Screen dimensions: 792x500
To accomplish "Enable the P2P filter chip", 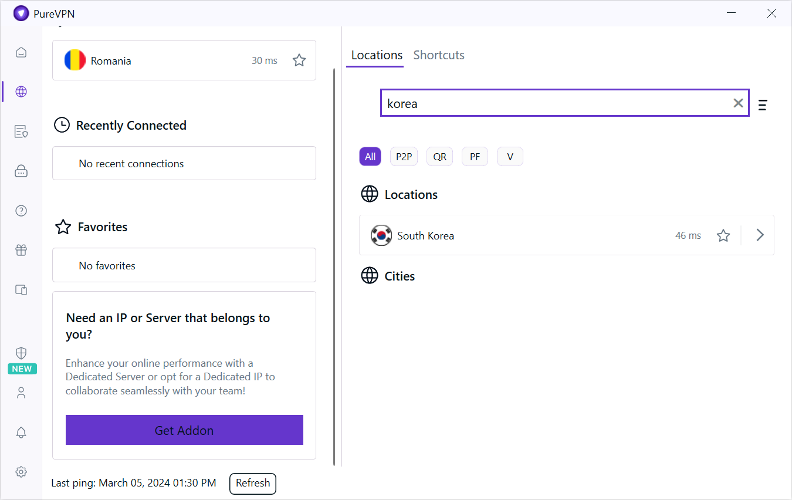I will pyautogui.click(x=404, y=157).
